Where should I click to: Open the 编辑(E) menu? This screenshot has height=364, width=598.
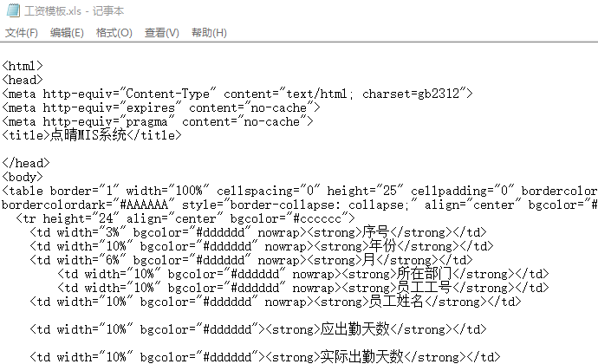[67, 33]
